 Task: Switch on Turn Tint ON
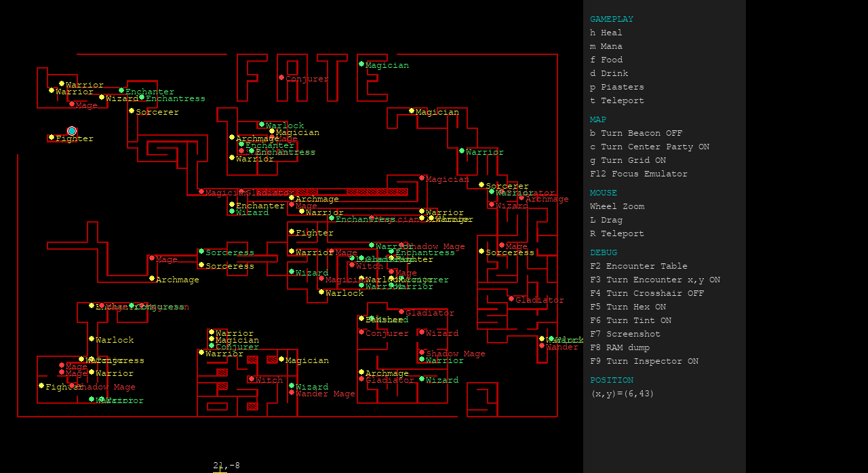(630, 320)
